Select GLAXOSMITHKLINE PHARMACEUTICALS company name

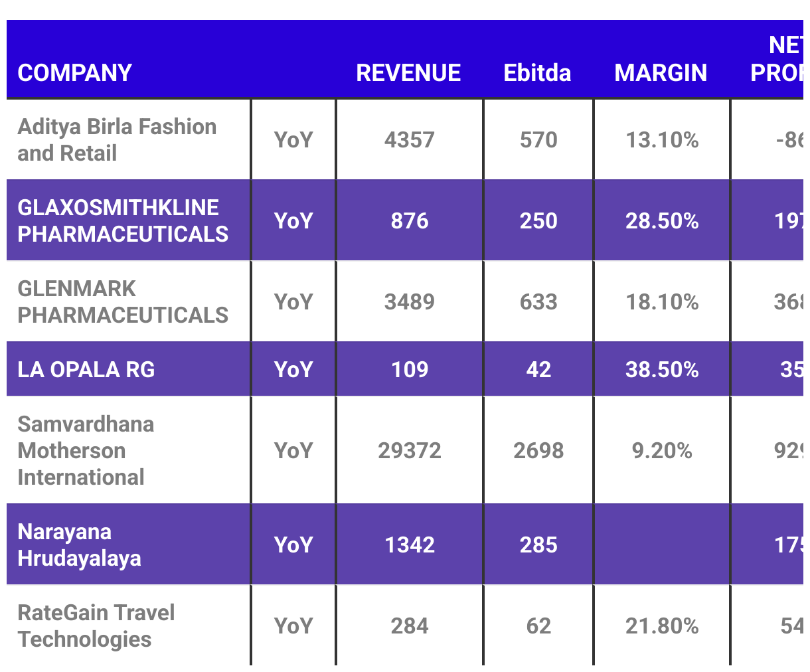[123, 220]
